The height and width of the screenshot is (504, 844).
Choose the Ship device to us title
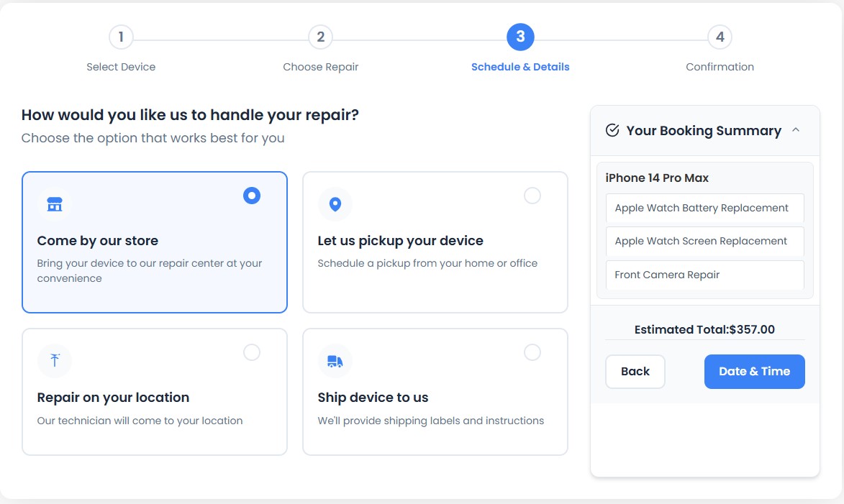[373, 398]
